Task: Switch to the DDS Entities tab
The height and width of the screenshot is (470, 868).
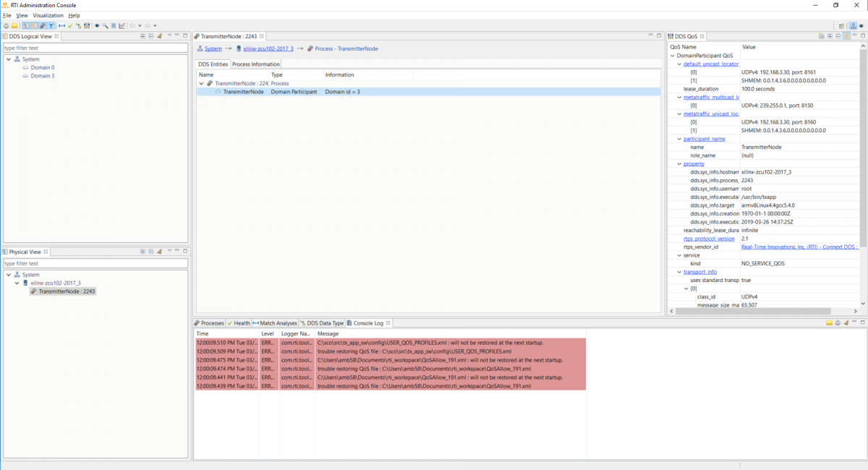Action: (213, 64)
